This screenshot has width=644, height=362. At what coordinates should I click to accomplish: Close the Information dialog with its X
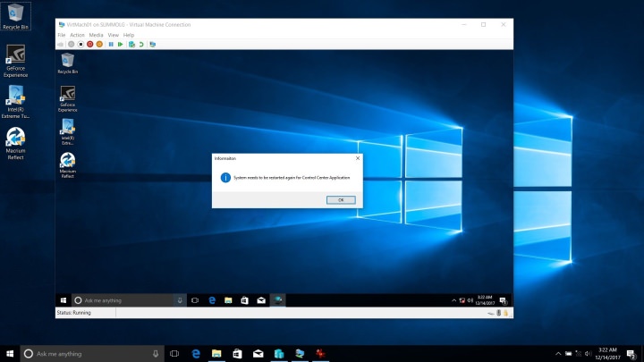(x=358, y=158)
